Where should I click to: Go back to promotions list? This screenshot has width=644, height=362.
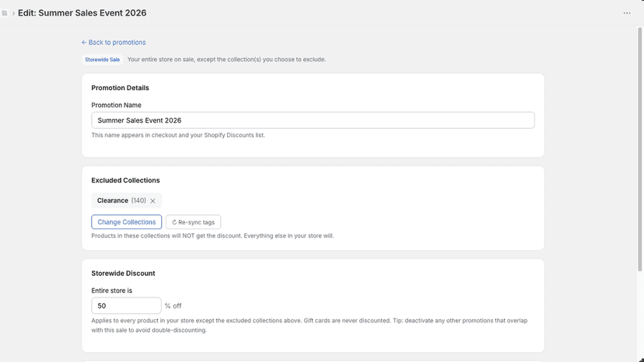[x=114, y=42]
